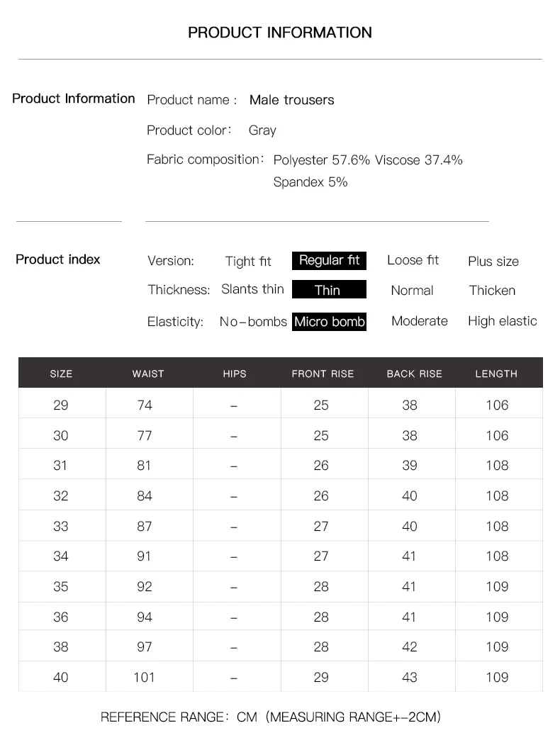Select the High elastic option
Viewport: 560px width, 740px height.
click(502, 321)
